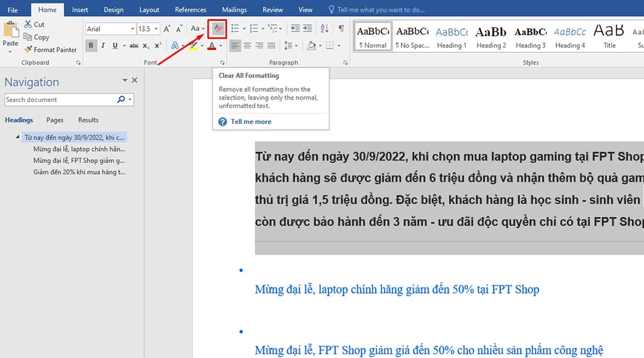This screenshot has height=358, width=644.
Task: Switch to the References tab
Action: [x=191, y=10]
